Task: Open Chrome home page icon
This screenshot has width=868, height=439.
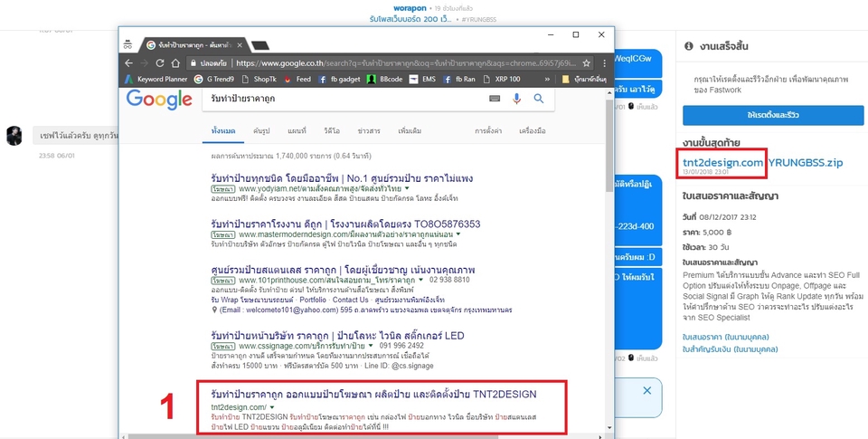Action: 175,63
